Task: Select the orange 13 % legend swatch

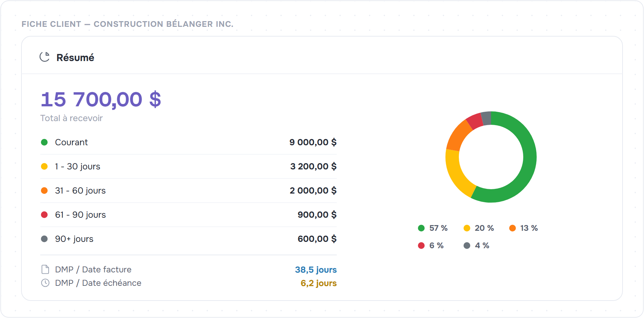Action: point(513,228)
